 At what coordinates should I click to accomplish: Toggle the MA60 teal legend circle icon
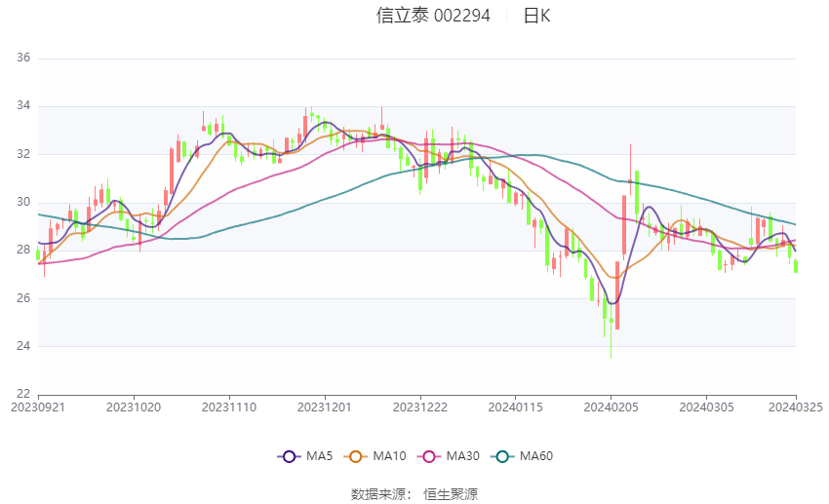pyautogui.click(x=502, y=456)
